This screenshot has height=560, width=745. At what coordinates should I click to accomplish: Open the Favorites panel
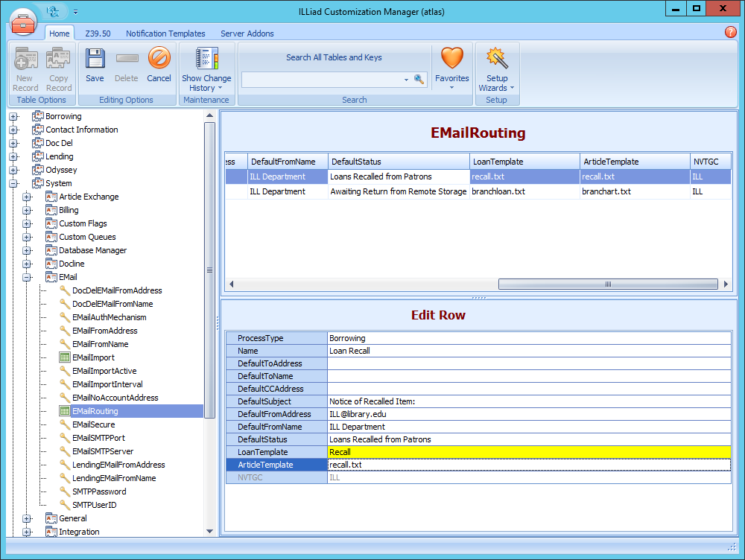pos(451,67)
